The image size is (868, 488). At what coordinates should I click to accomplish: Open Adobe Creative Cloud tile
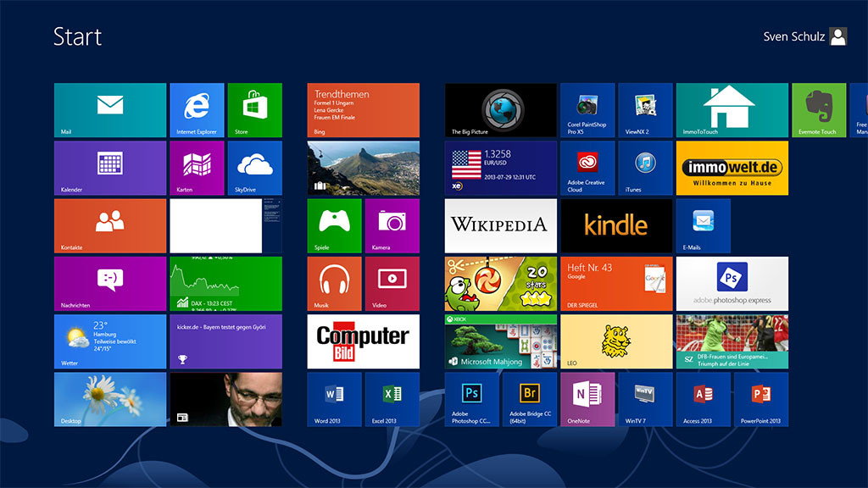point(587,169)
